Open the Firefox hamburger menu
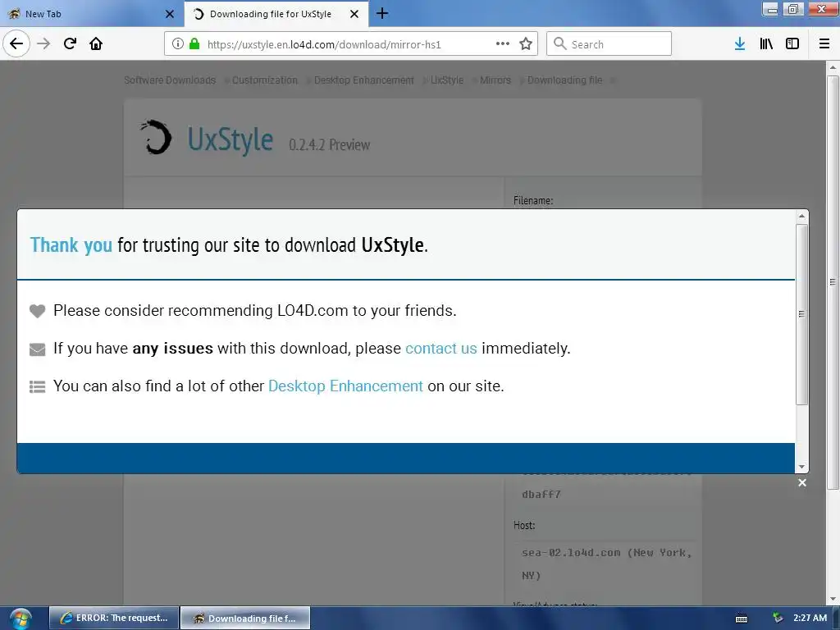Image resolution: width=840 pixels, height=630 pixels. pyautogui.click(x=824, y=43)
